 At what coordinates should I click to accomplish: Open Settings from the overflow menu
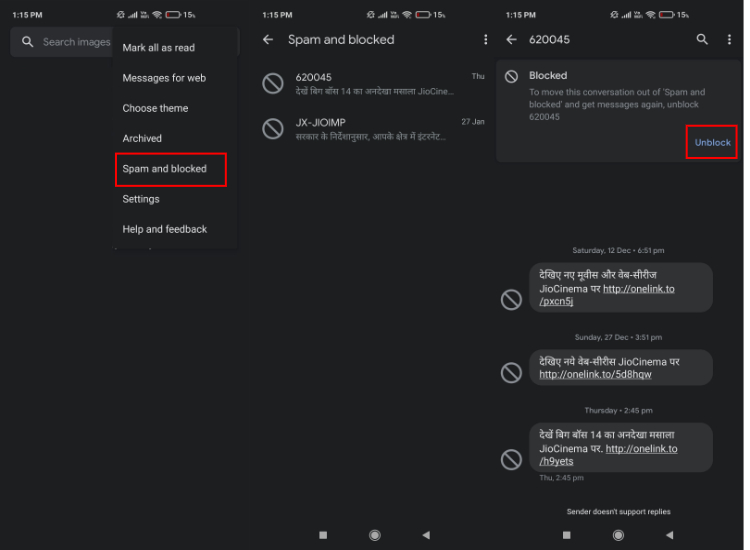pyautogui.click(x=141, y=199)
